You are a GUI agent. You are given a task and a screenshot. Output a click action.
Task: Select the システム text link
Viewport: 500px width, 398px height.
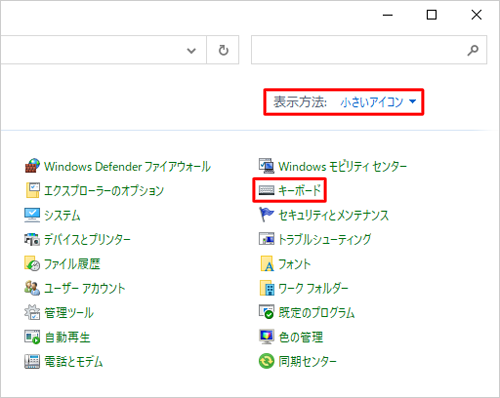pyautogui.click(x=62, y=215)
